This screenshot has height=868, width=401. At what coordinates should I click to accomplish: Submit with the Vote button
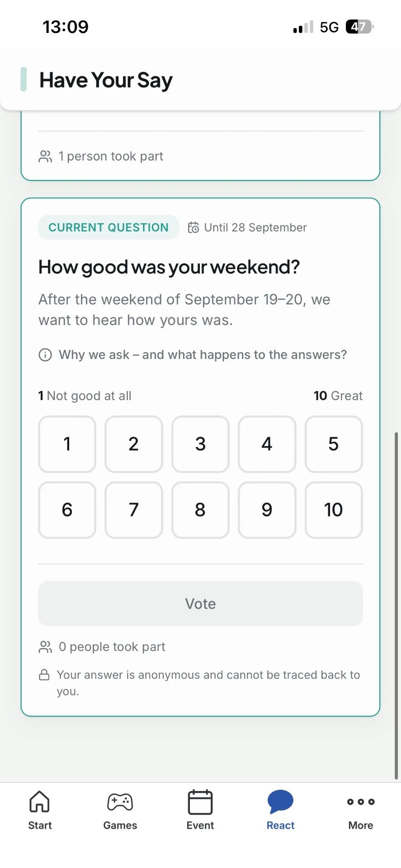(200, 604)
